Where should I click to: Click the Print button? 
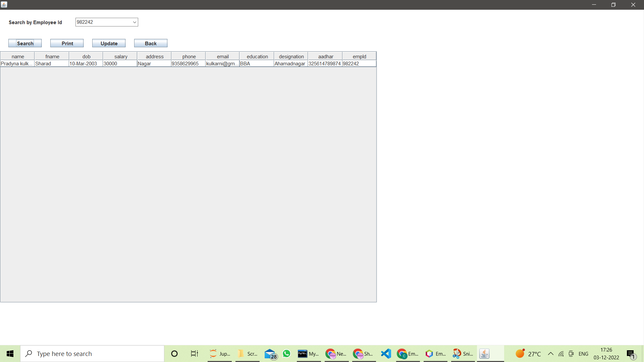click(67, 43)
